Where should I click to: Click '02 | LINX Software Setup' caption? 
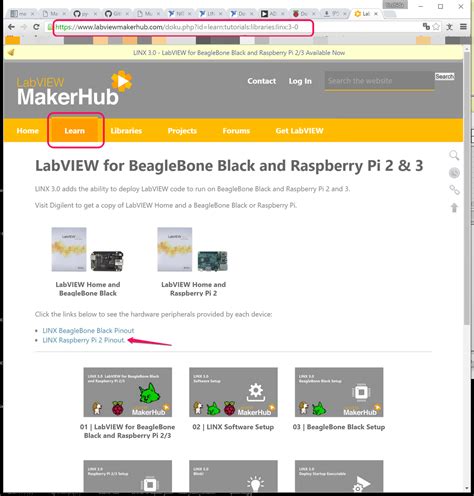click(x=233, y=427)
